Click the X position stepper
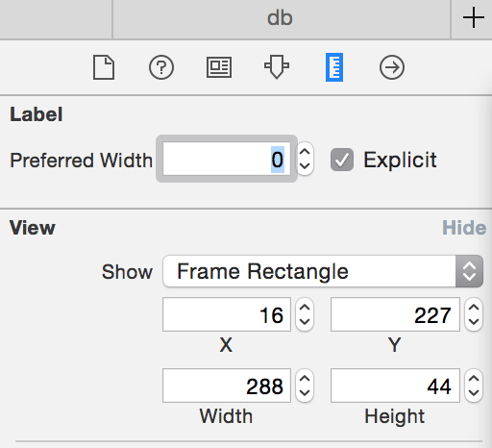 point(305,314)
